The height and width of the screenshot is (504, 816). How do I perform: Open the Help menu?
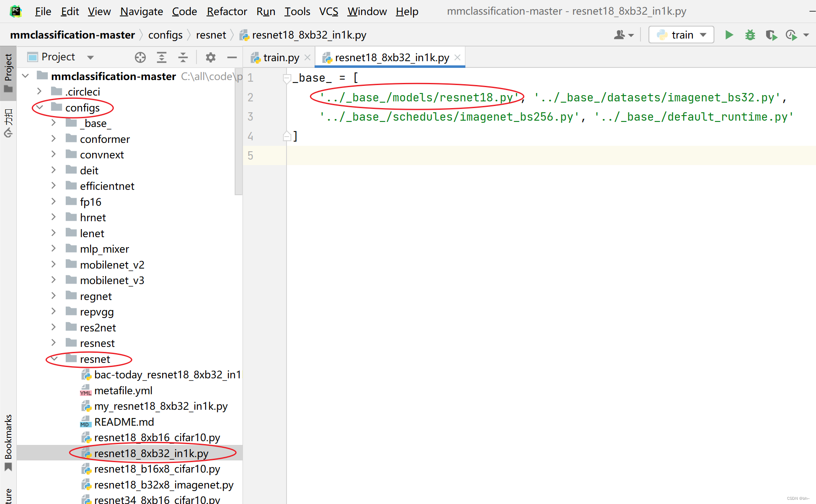pos(407,11)
